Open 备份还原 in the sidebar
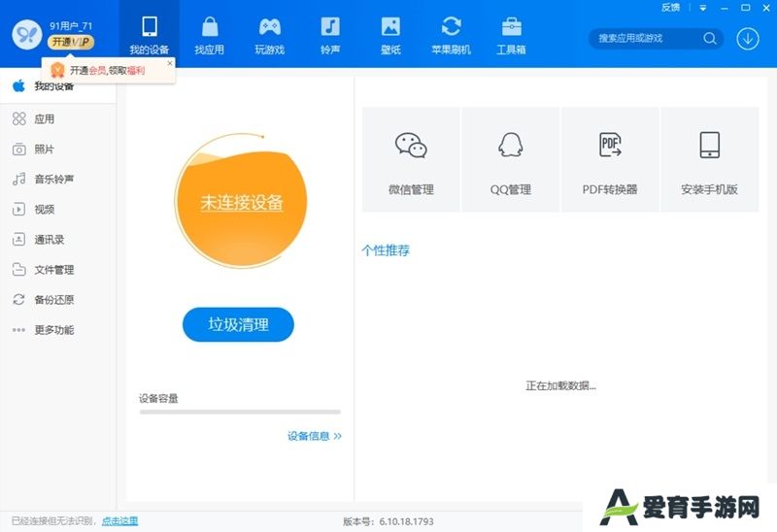 [x=58, y=300]
